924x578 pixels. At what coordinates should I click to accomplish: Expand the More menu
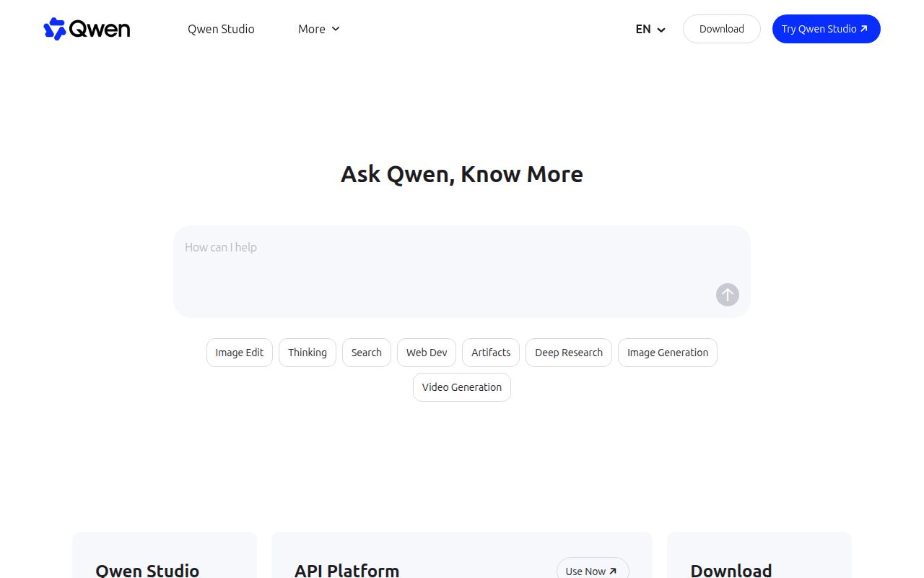coord(318,29)
